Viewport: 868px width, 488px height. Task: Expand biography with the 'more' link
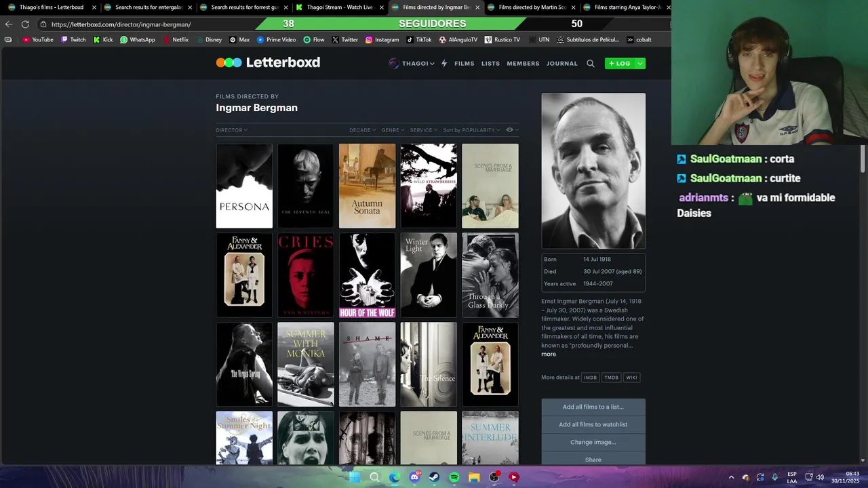pos(549,354)
